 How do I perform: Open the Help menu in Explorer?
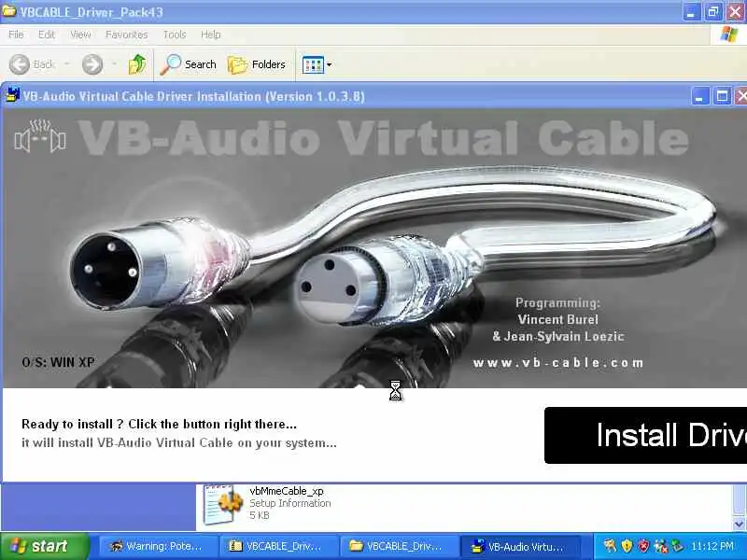(210, 35)
